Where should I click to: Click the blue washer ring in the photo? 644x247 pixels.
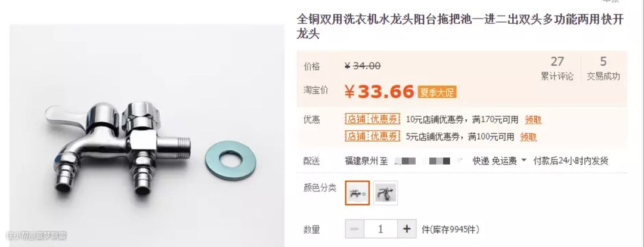[230, 159]
